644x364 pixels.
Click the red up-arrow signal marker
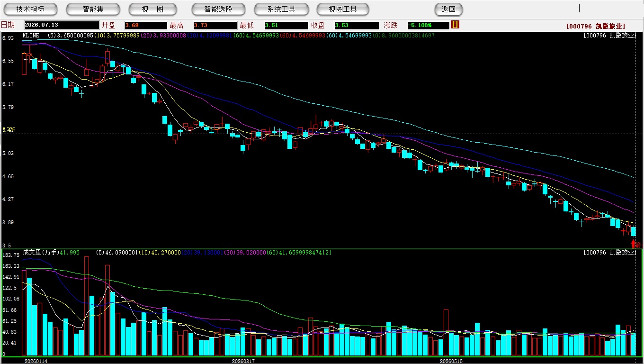634,243
